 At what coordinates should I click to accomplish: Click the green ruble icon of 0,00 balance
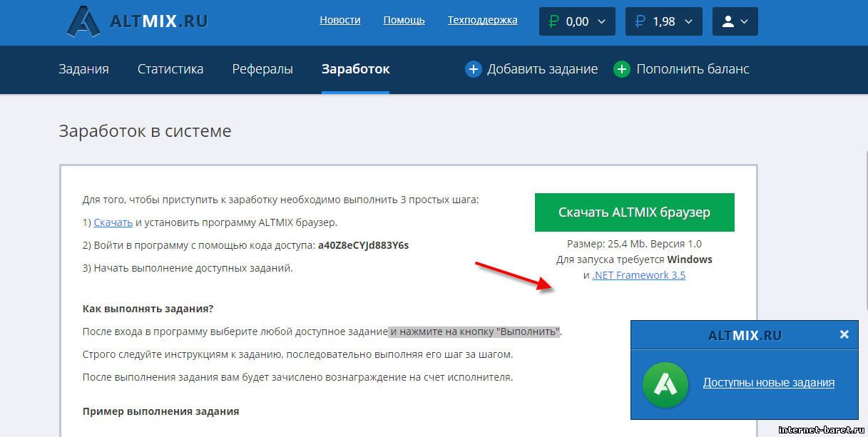(x=554, y=21)
